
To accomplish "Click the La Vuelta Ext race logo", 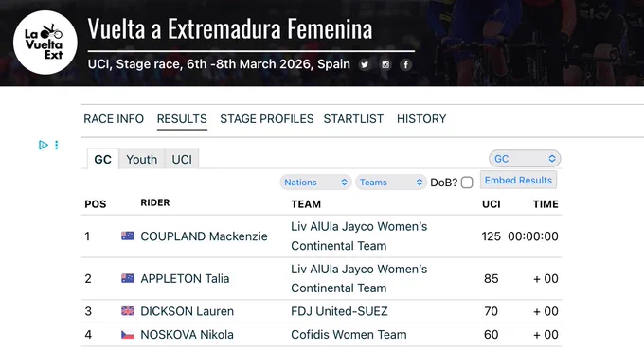I will pos(45,43).
